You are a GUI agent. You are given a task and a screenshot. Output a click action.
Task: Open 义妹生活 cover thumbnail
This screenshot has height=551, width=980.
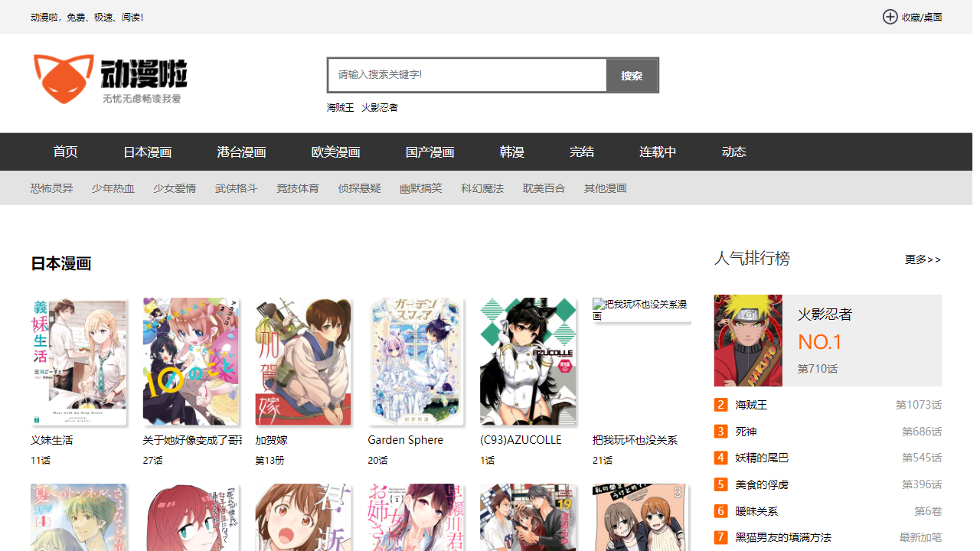78,361
